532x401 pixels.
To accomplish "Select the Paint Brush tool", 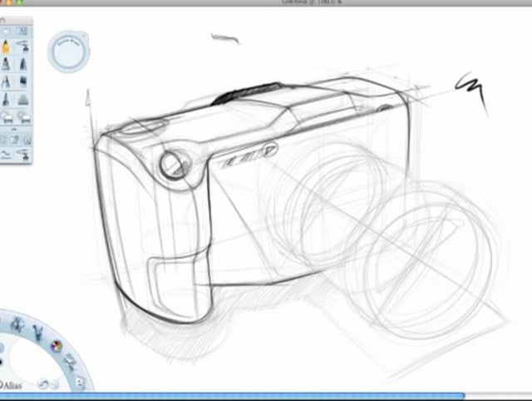I will (7, 82).
